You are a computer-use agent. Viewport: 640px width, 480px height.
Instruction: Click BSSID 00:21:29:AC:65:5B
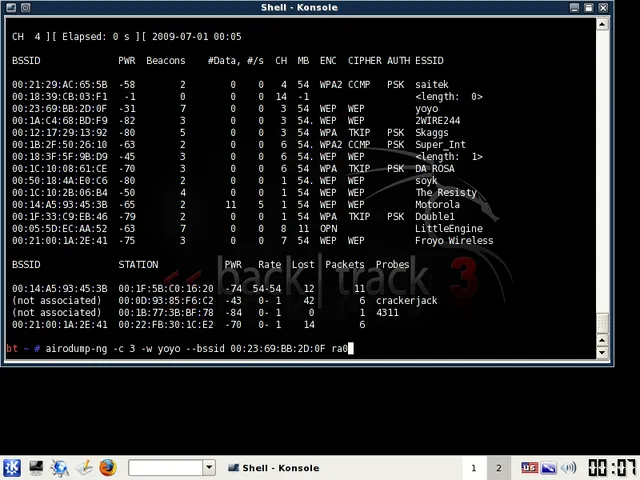pos(60,84)
